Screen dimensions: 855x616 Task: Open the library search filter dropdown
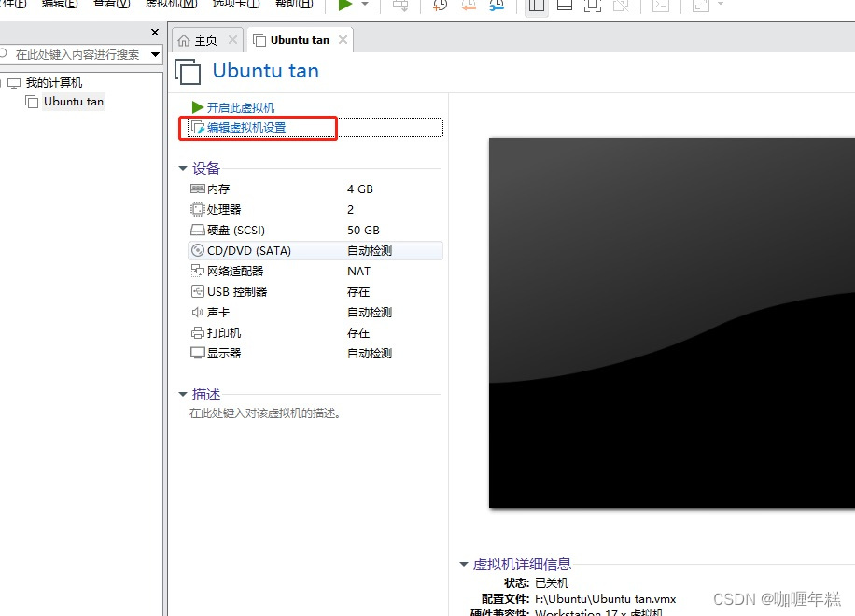pos(155,54)
